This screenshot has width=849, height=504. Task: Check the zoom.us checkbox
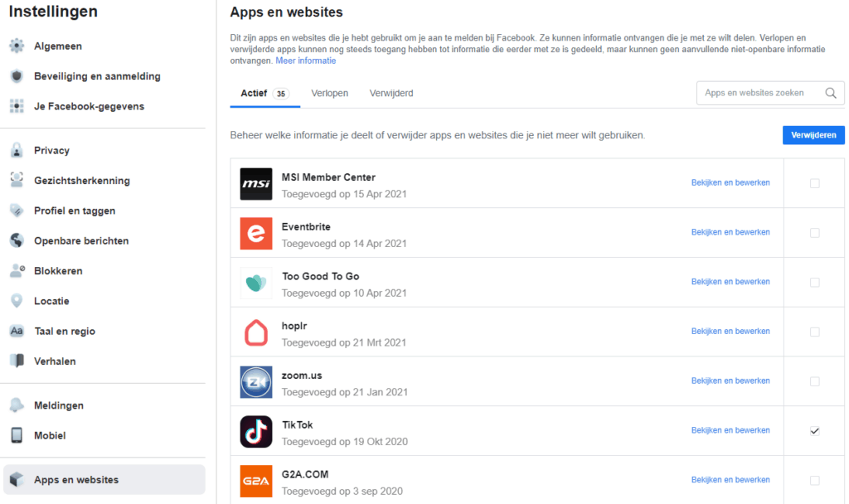point(815,381)
